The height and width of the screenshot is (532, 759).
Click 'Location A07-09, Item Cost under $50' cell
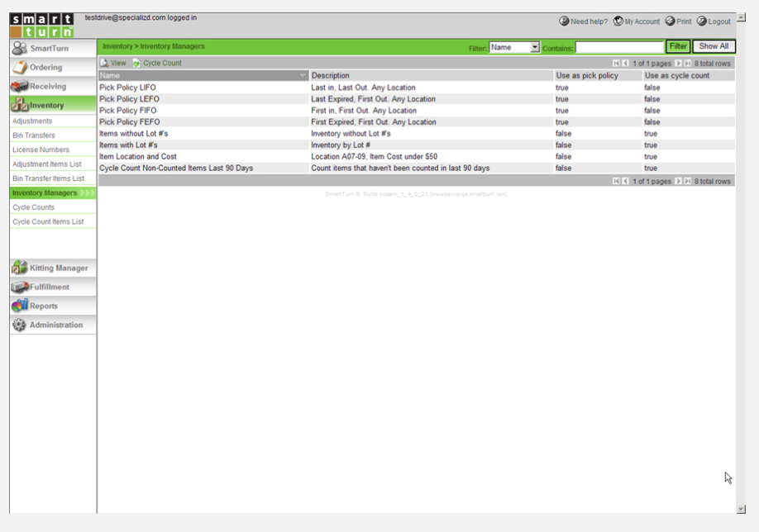point(375,157)
